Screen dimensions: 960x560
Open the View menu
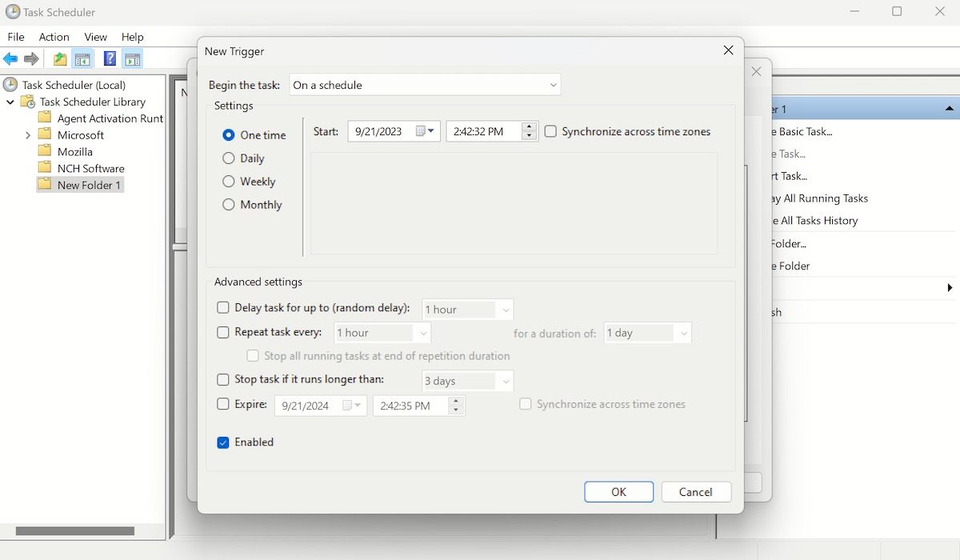[95, 37]
